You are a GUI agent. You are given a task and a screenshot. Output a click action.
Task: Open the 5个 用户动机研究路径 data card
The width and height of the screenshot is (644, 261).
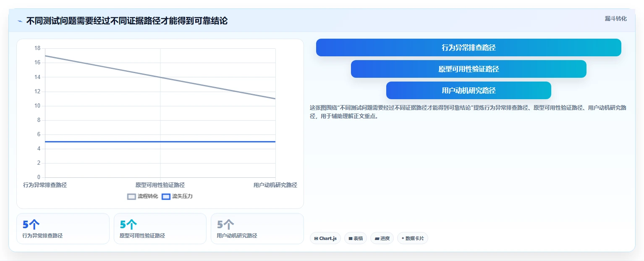257,229
